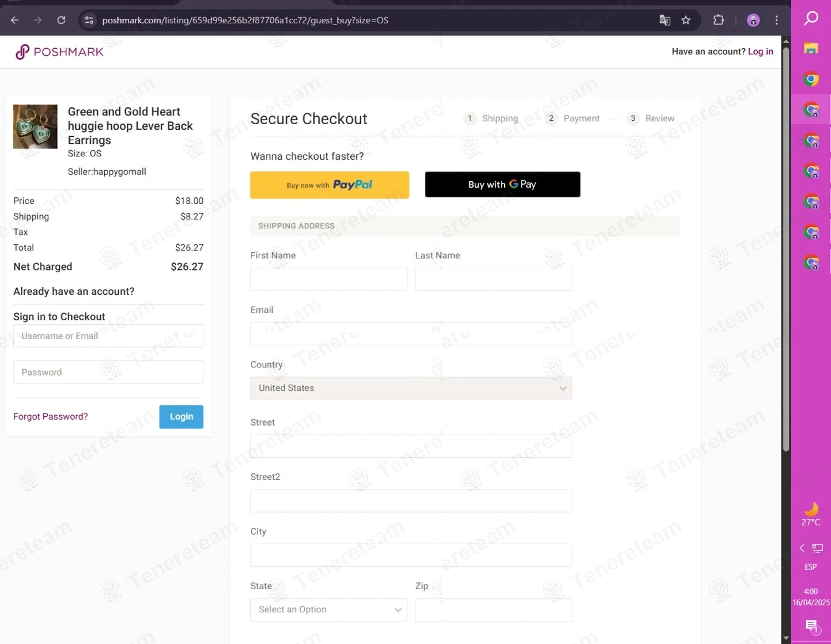This screenshot has width=831, height=644.
Task: Click the translate page icon
Action: [665, 21]
